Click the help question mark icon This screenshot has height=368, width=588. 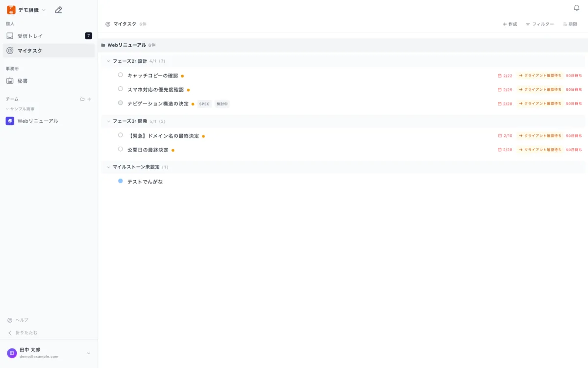tap(10, 320)
